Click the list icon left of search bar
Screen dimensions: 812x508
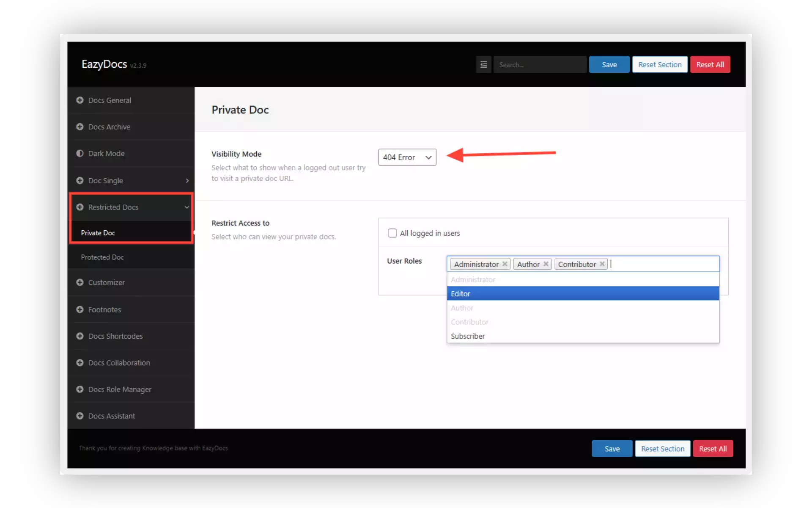[x=483, y=64]
